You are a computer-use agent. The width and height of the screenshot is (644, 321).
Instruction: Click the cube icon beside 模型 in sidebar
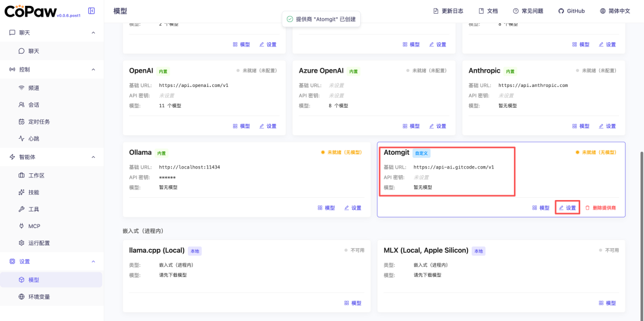click(x=22, y=279)
